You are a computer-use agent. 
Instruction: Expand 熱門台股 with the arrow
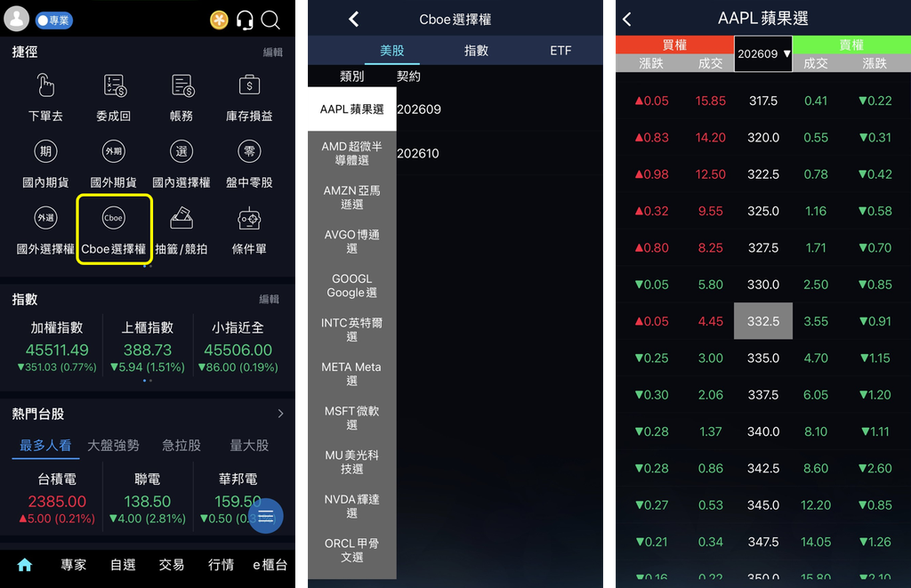point(280,414)
